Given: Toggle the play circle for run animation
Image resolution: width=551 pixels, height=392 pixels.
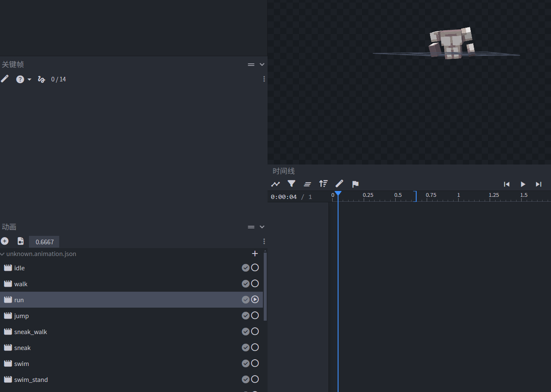Looking at the screenshot, I should tap(255, 300).
